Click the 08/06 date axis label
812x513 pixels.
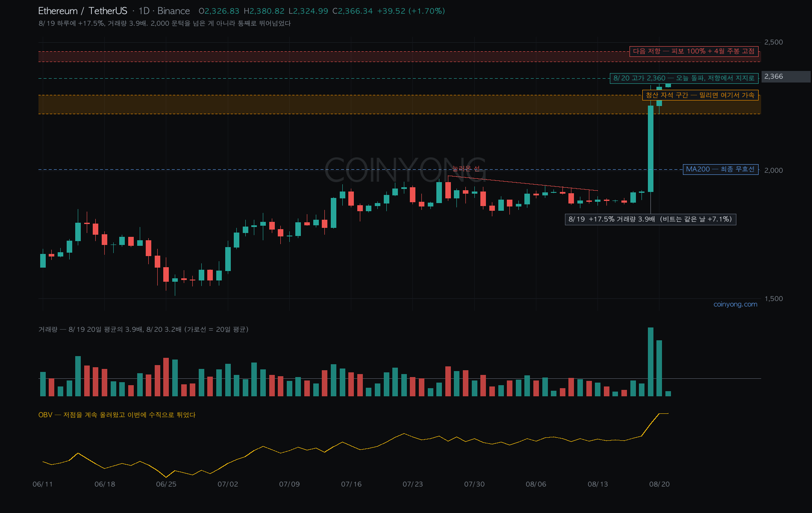(536, 484)
